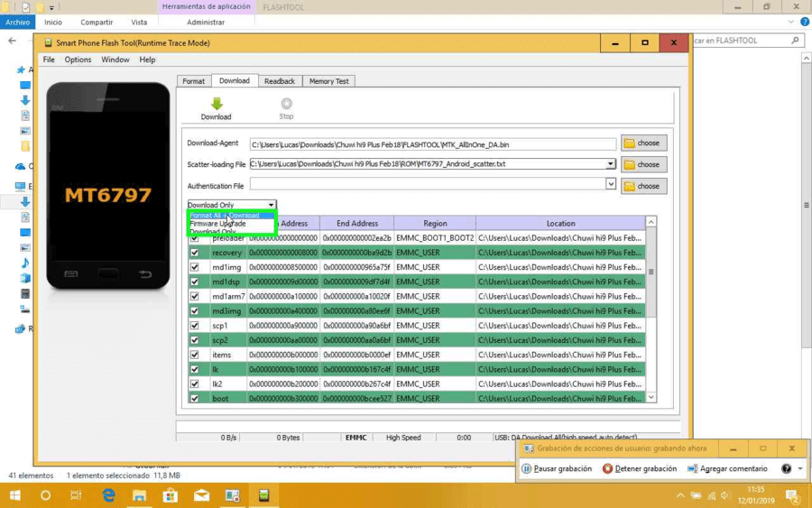Click the search magnifier in Explorer search box
812x508 pixels.
[x=795, y=40]
